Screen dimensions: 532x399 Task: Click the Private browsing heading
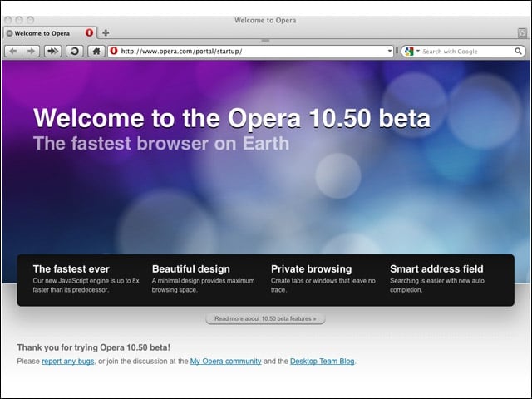tap(312, 269)
